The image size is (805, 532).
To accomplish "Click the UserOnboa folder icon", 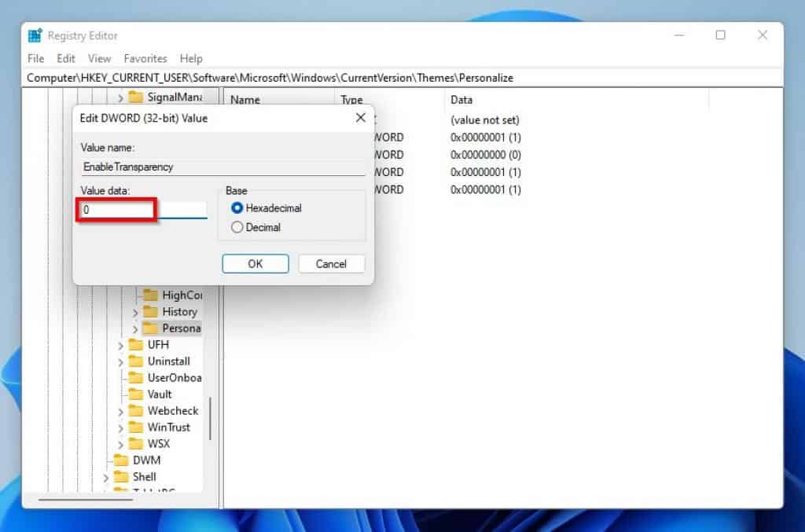I will tap(135, 377).
